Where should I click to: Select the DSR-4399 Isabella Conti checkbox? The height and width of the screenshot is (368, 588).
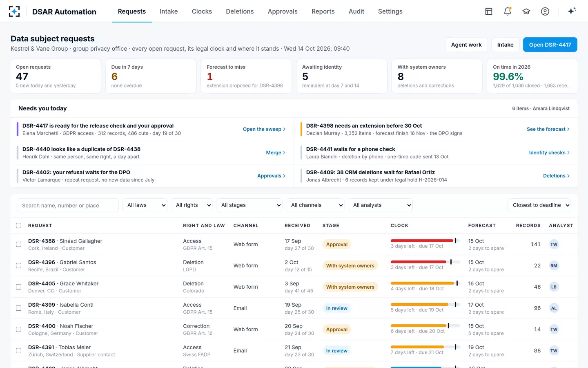click(x=18, y=308)
